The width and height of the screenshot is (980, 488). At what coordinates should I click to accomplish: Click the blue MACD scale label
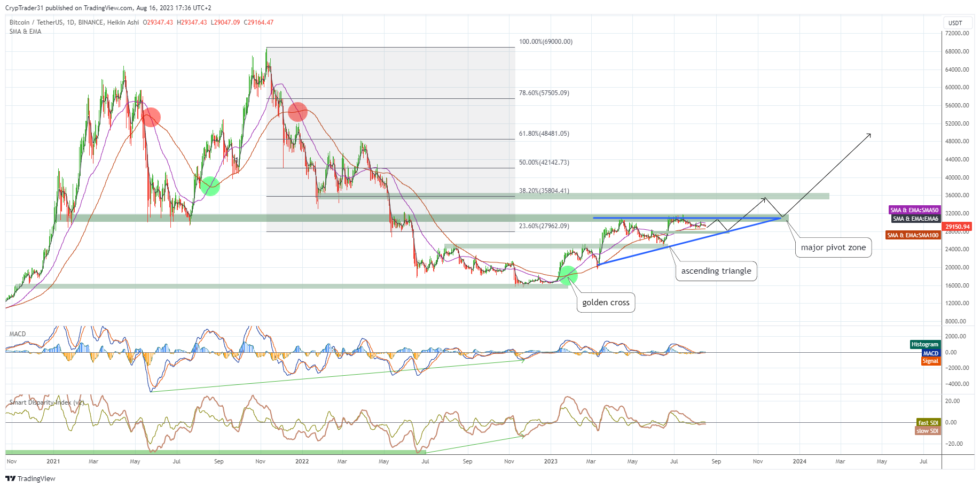(x=931, y=353)
